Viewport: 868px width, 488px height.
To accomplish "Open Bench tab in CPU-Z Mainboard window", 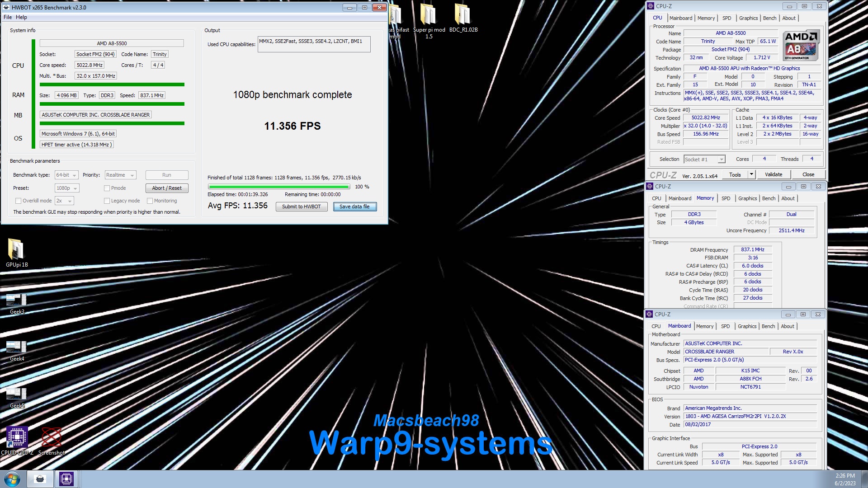I will click(x=768, y=326).
